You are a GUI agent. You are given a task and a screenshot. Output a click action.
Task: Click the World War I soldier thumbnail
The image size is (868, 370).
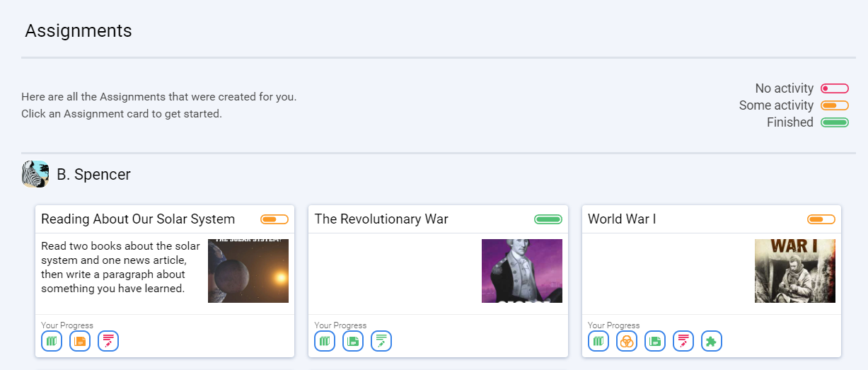795,271
